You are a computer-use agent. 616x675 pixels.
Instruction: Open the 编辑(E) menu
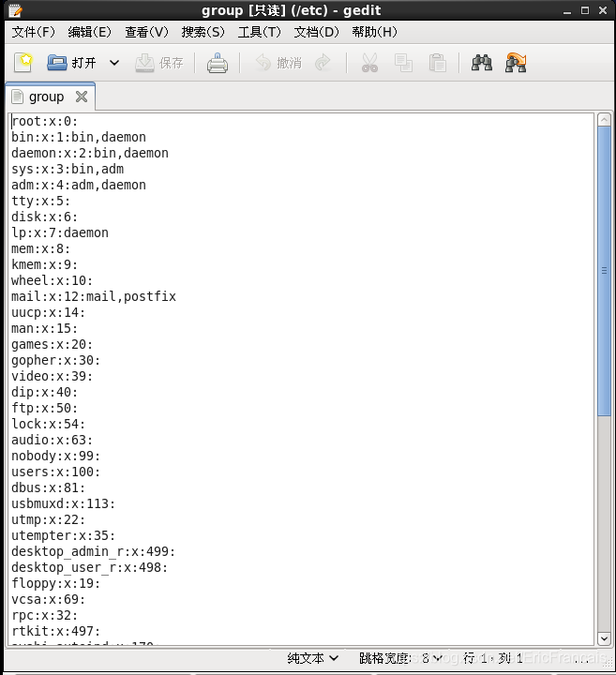[89, 32]
